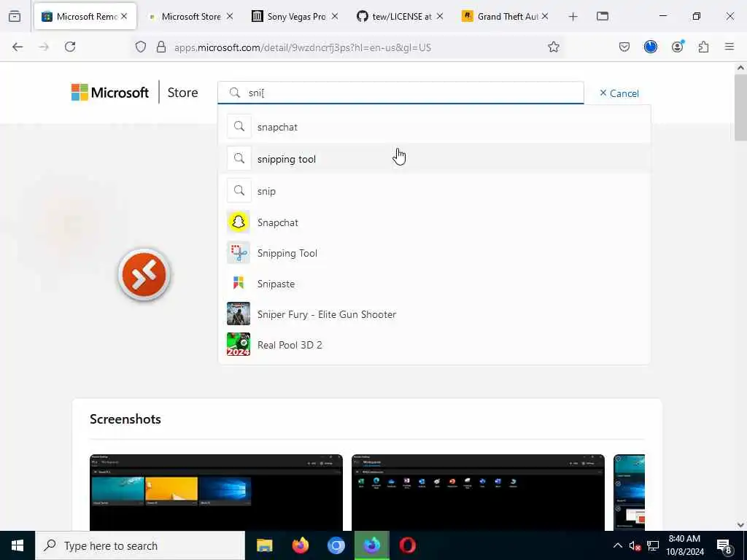
Task: Go back to the previous page
Action: pos(18,47)
